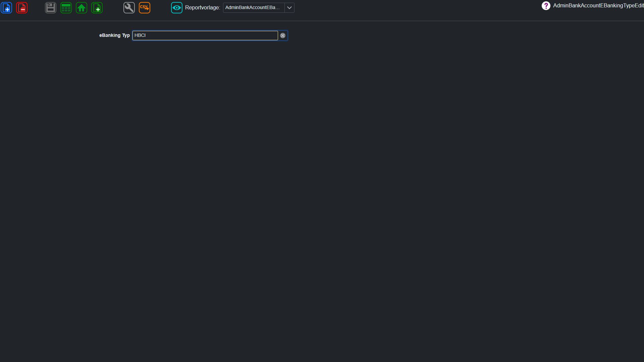Click the orange CSV export icon
This screenshot has height=362, width=644.
pos(145,8)
